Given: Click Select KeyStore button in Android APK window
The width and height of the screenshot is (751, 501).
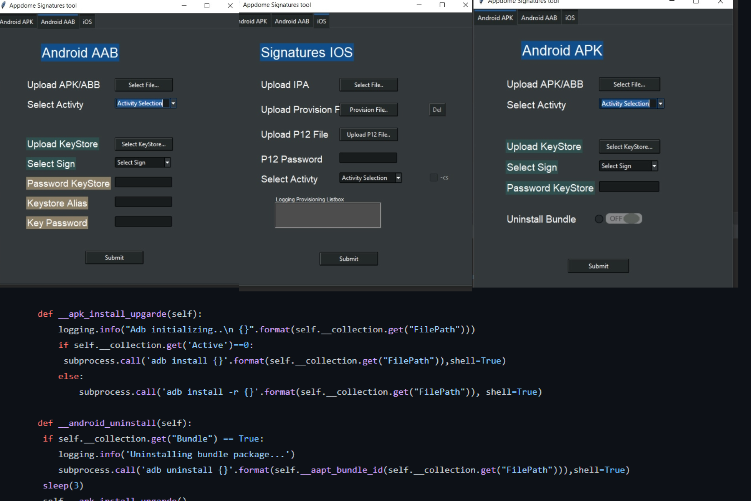Looking at the screenshot, I should [x=629, y=147].
